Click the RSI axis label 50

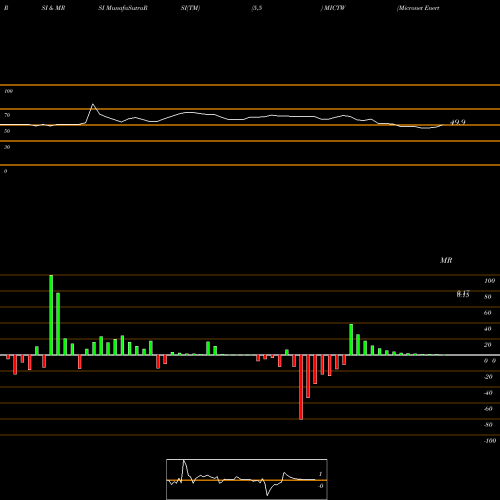click(7, 131)
